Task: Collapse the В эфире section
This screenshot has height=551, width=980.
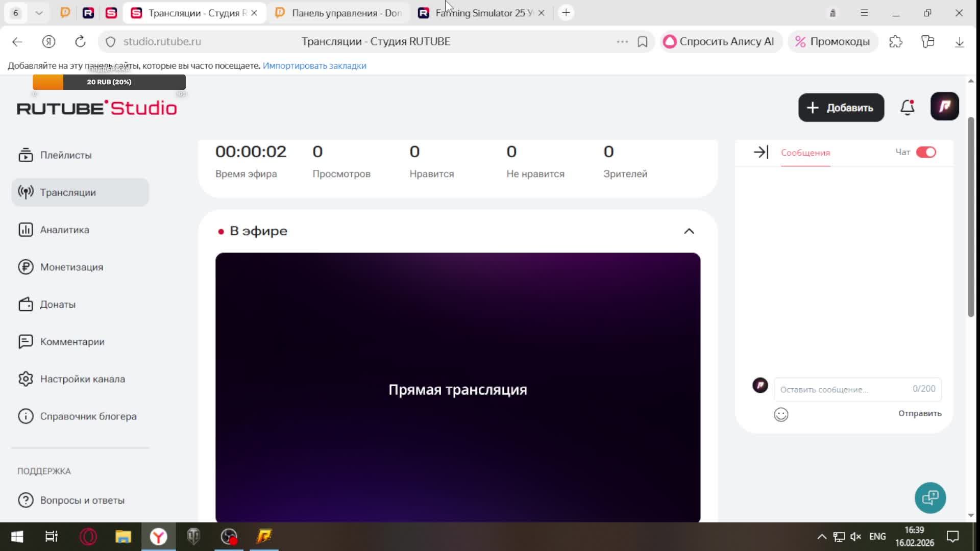Action: point(689,231)
